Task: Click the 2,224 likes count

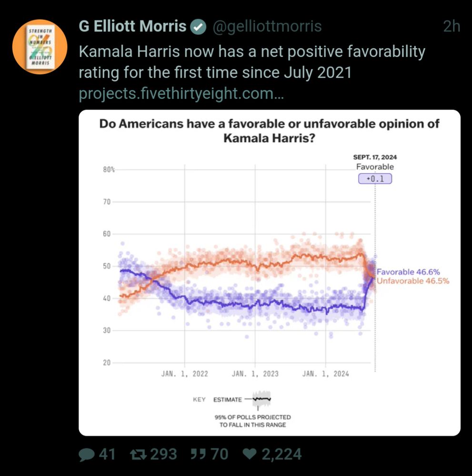Action: click(281, 454)
